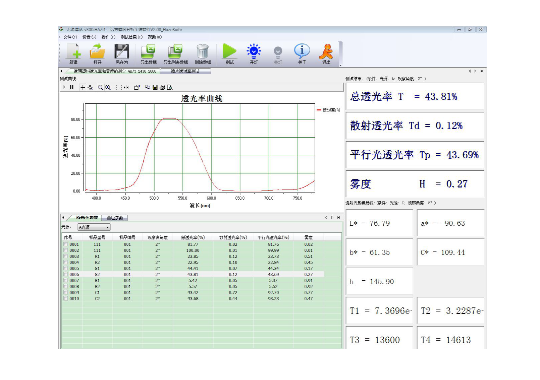Tick the checkbox for highlighted record 0006
Screen dimensions: 540x380
[x=65, y=275]
